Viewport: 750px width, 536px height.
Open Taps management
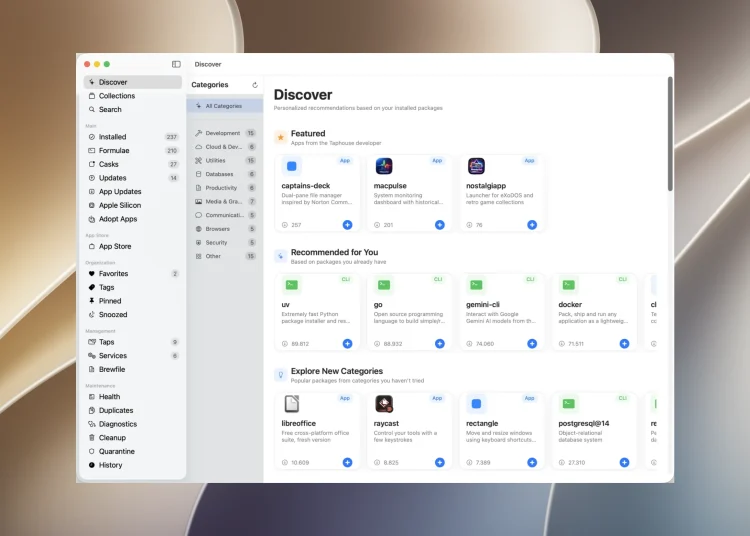pyautogui.click(x=132, y=342)
